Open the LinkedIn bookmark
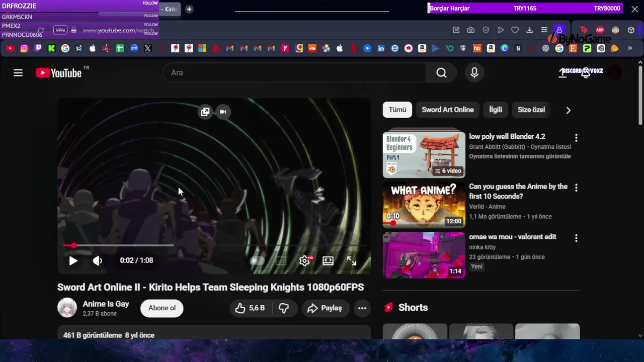 coord(381,49)
